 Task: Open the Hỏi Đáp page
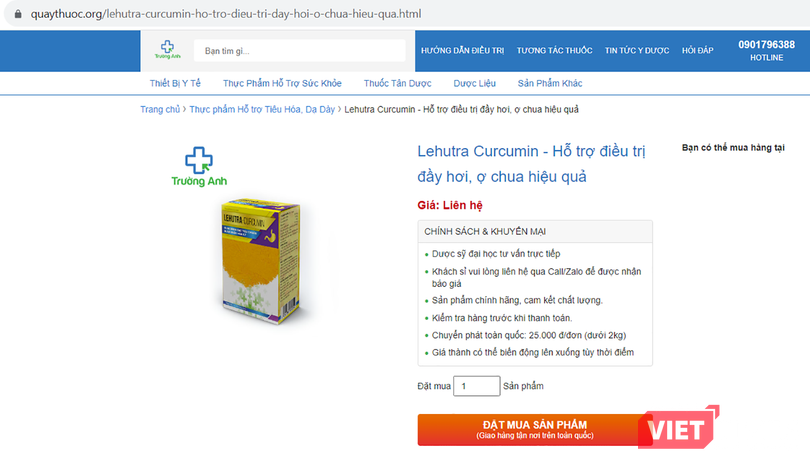click(x=696, y=50)
